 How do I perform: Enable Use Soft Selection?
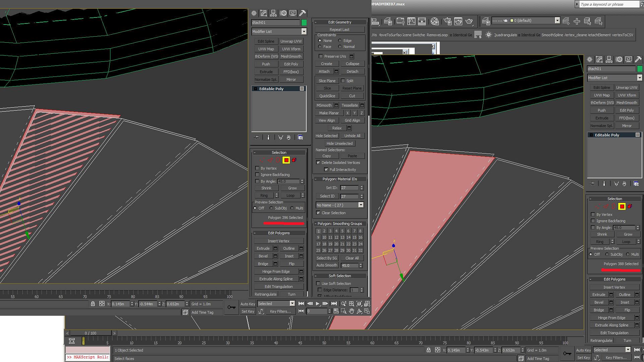[318, 283]
